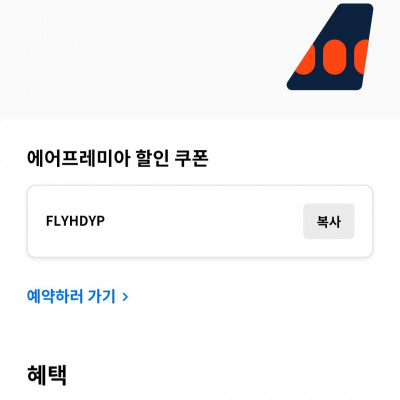
Task: Click the word 예약하러 in the blue link
Action: [54, 296]
